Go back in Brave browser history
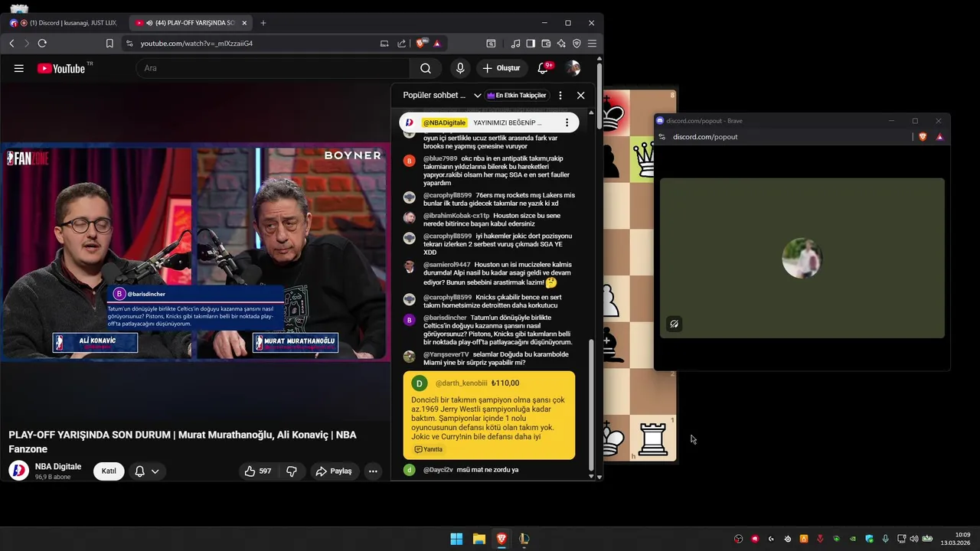The height and width of the screenshot is (551, 980). tap(11, 44)
